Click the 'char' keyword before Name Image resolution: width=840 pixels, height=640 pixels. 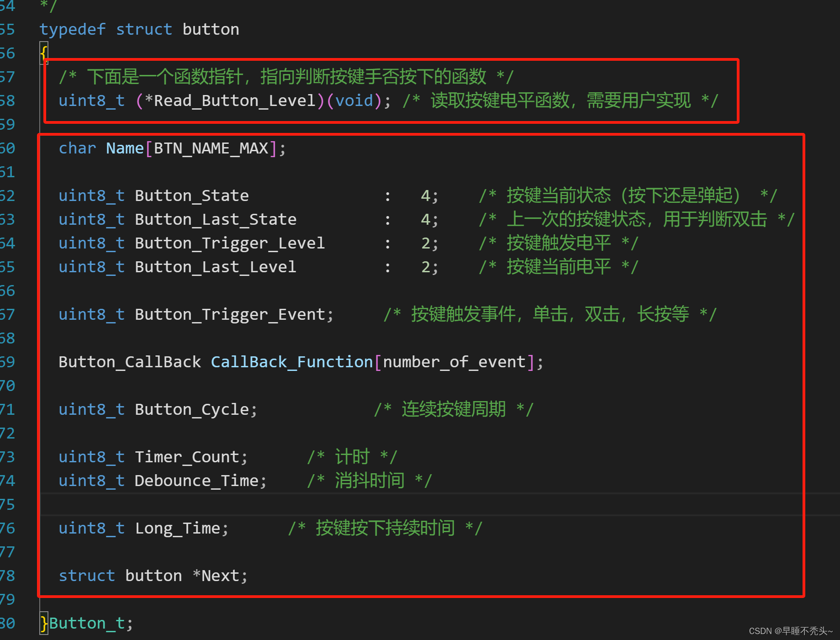pyautogui.click(x=77, y=148)
